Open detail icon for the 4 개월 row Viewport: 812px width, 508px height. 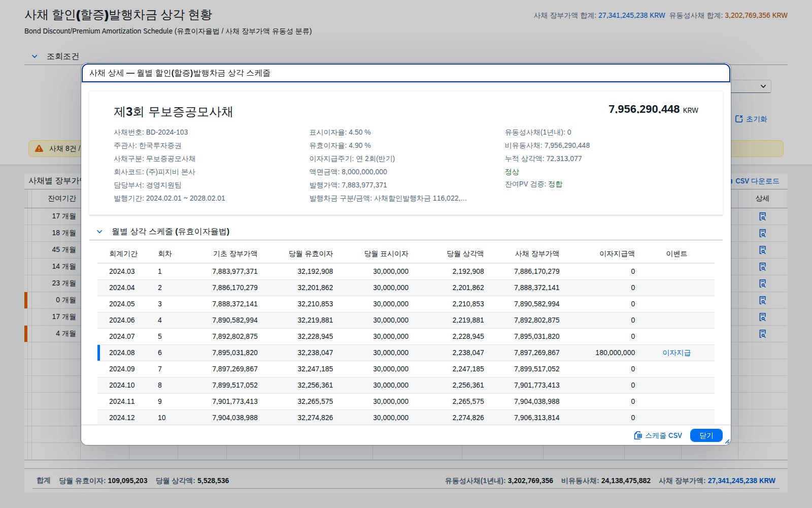[x=762, y=334]
